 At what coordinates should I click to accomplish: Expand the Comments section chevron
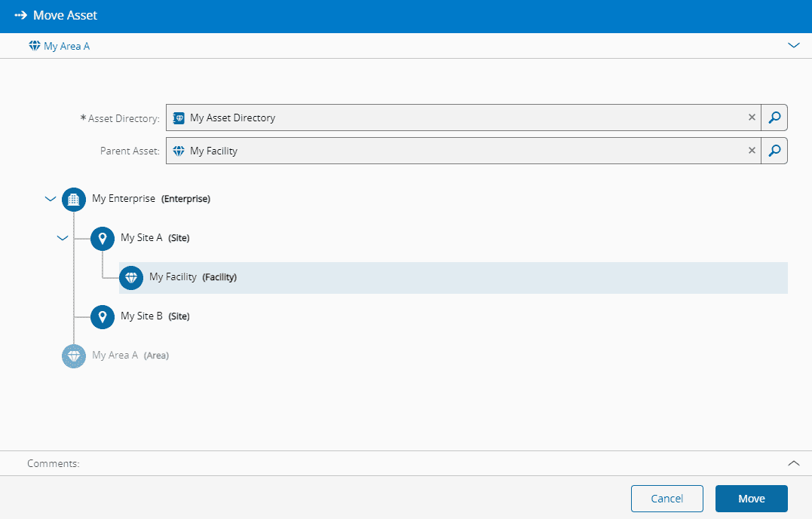[793, 463]
